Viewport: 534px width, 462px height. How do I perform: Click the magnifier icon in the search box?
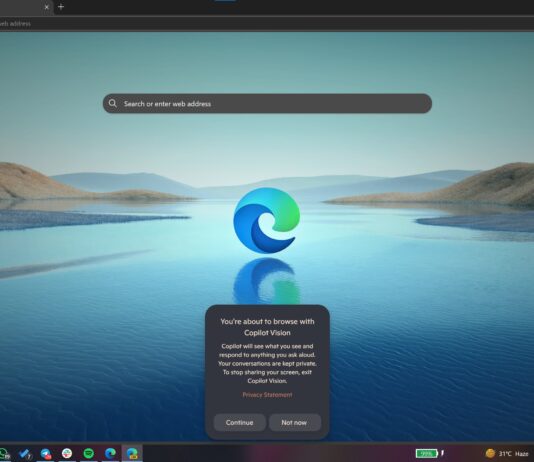tap(113, 103)
